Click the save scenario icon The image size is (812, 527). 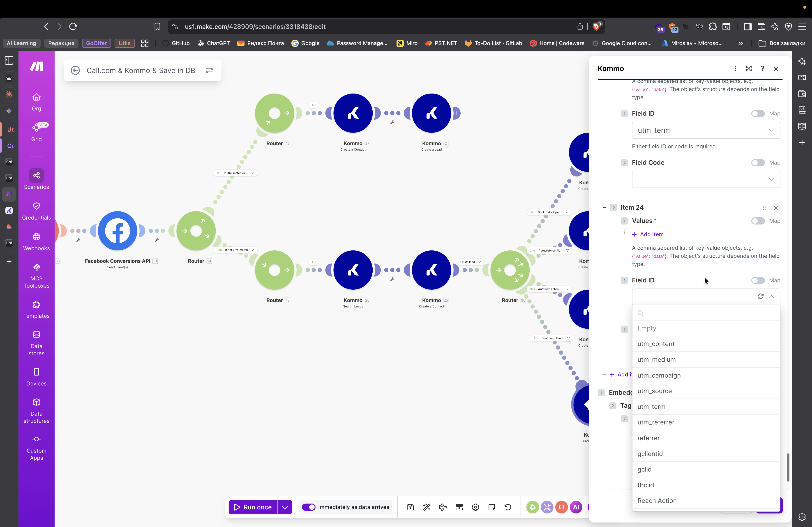coord(411,507)
